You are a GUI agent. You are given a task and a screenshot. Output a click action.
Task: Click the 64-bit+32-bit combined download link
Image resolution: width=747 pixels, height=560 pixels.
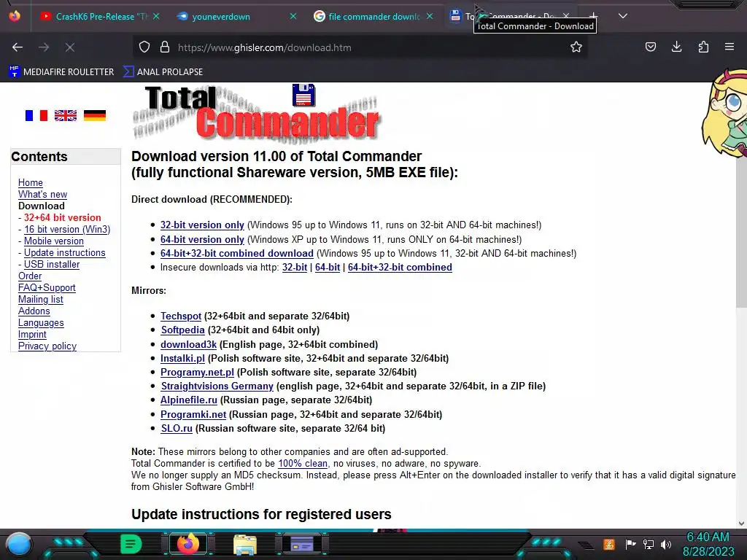pos(237,253)
